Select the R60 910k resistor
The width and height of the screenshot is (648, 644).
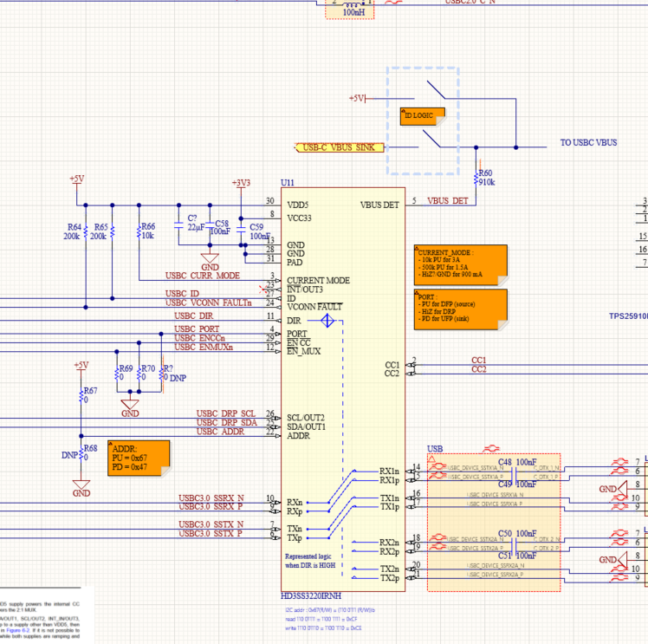click(476, 179)
